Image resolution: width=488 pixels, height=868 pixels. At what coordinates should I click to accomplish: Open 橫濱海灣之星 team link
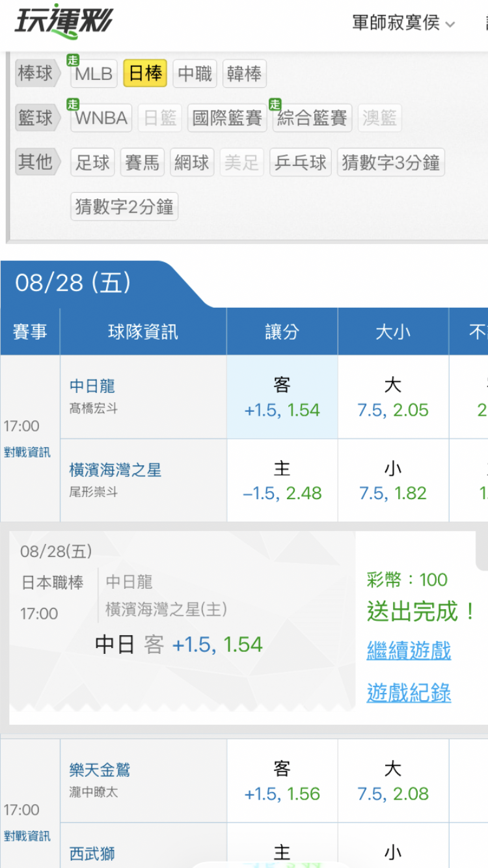(115, 470)
